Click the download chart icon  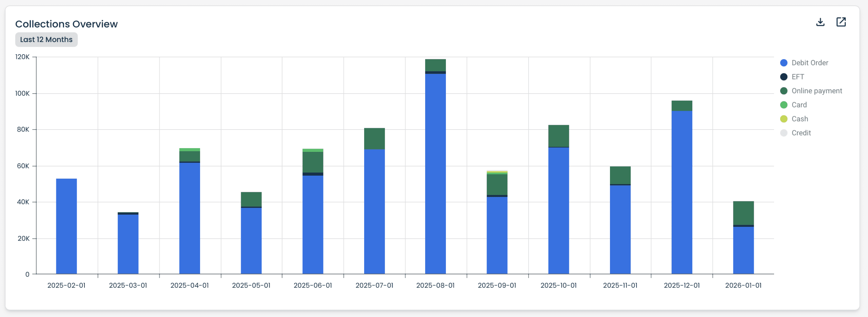click(x=821, y=22)
